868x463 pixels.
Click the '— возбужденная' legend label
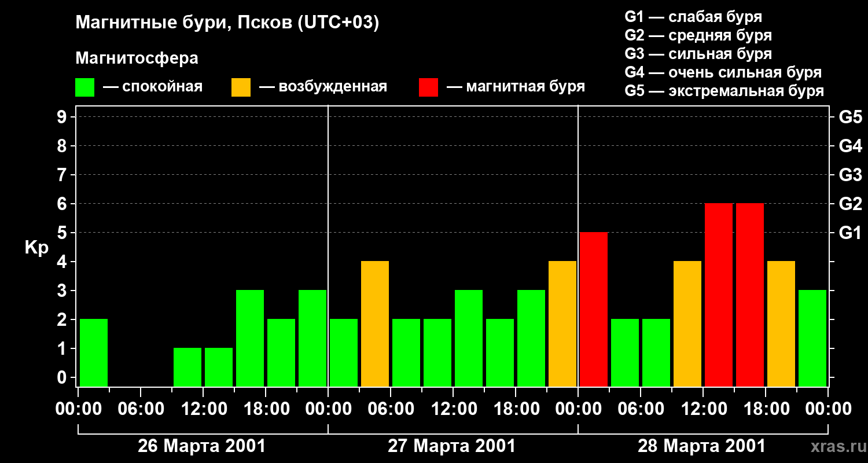(x=323, y=87)
